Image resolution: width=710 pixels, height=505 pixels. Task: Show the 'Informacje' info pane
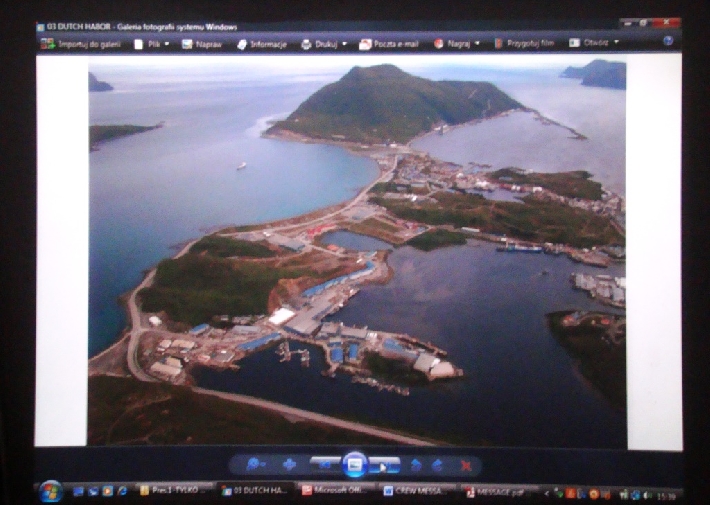click(x=262, y=44)
